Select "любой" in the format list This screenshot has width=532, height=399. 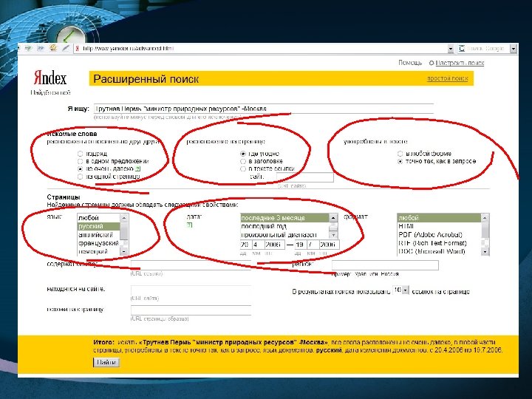[440, 218]
